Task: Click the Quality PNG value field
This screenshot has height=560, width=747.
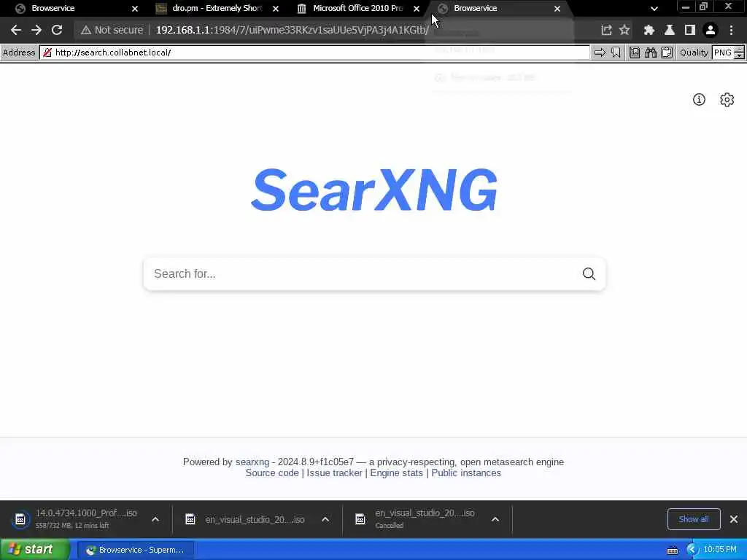Action: 723,52
